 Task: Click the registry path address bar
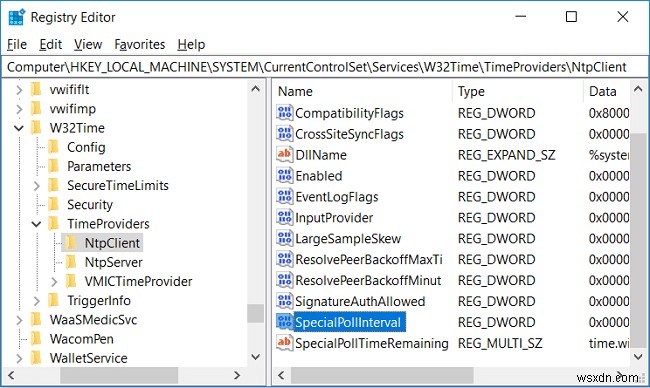325,67
